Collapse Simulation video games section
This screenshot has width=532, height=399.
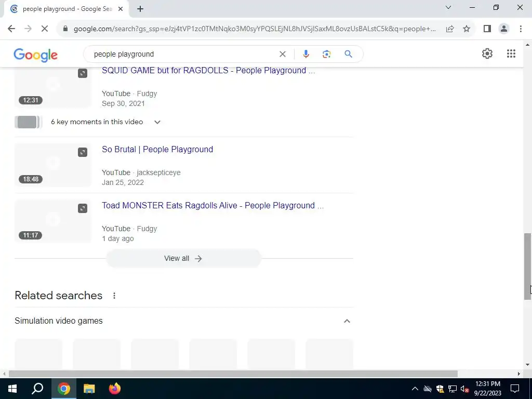point(347,321)
